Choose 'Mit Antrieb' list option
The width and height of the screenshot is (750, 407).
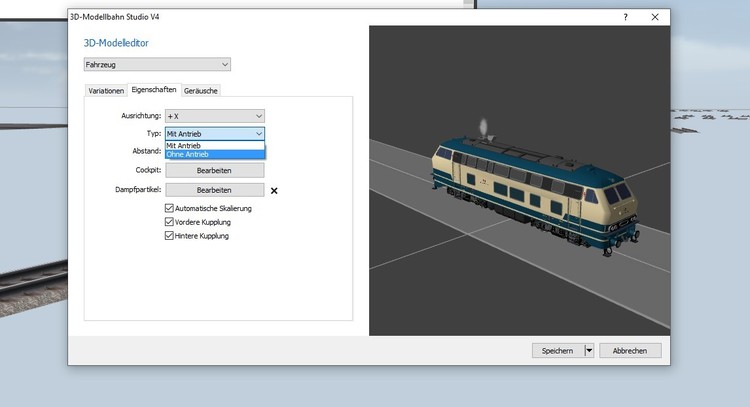point(214,145)
